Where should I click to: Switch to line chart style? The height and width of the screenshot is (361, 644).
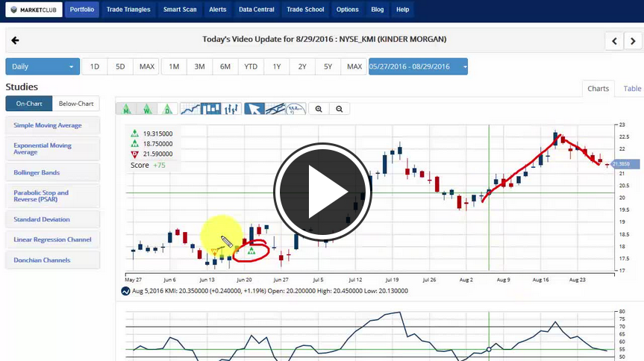pos(190,109)
